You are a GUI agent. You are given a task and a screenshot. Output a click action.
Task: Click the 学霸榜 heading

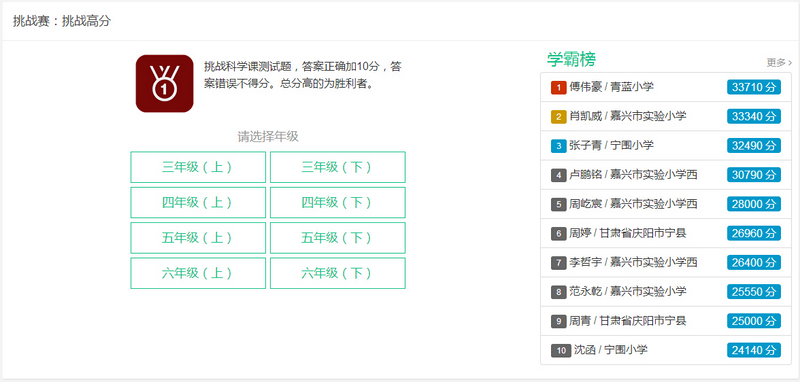coord(571,59)
